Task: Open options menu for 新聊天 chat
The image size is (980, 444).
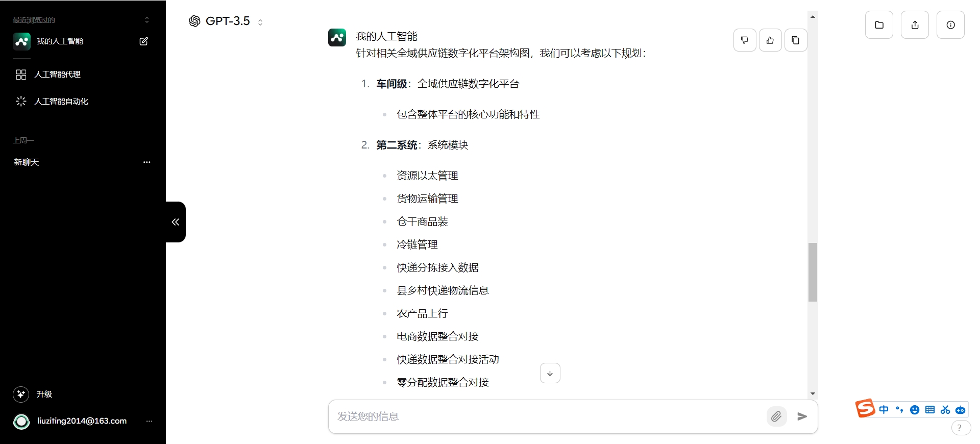Action: [147, 162]
